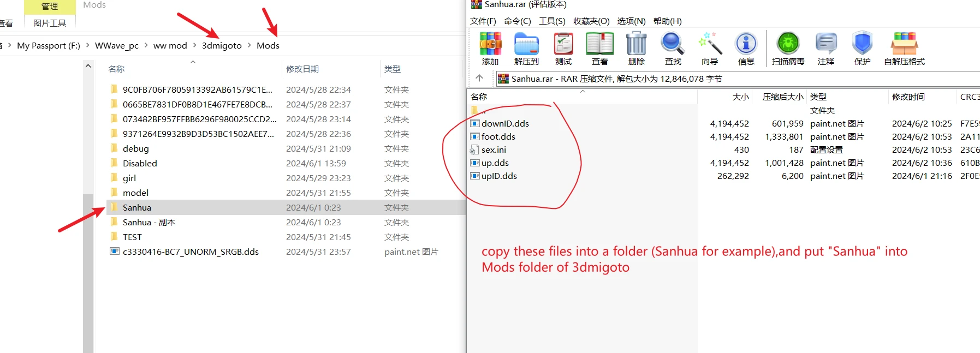Open the 选项(N) menu
Screen dimensions: 980x353
[x=631, y=21]
